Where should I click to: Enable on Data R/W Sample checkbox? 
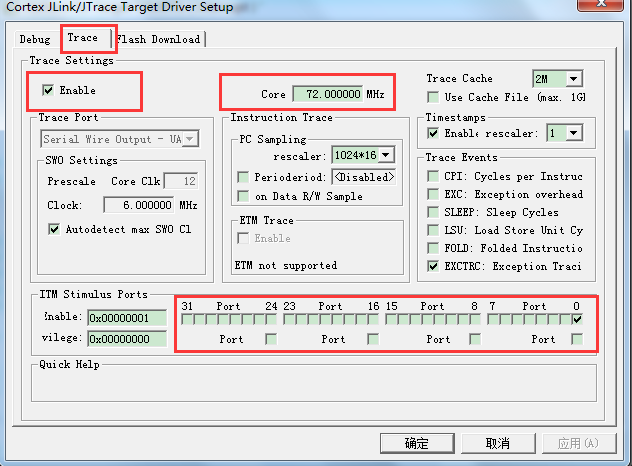tap(243, 196)
